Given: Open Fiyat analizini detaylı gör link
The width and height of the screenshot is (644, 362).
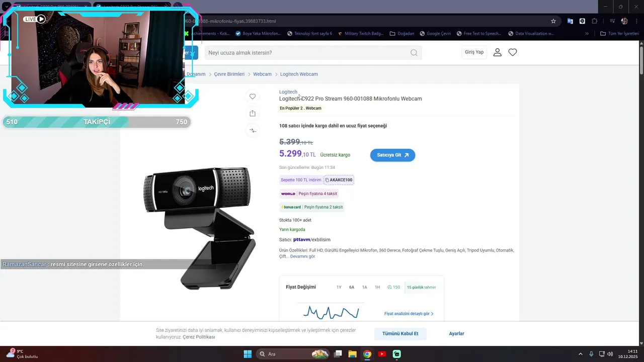Looking at the screenshot, I should [409, 314].
